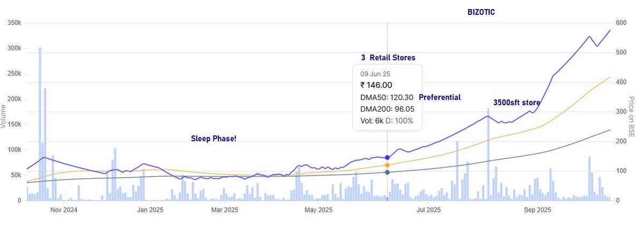Click the '09 Jun 25' tooltip date
This screenshot has height=228, width=644.
(x=375, y=73)
